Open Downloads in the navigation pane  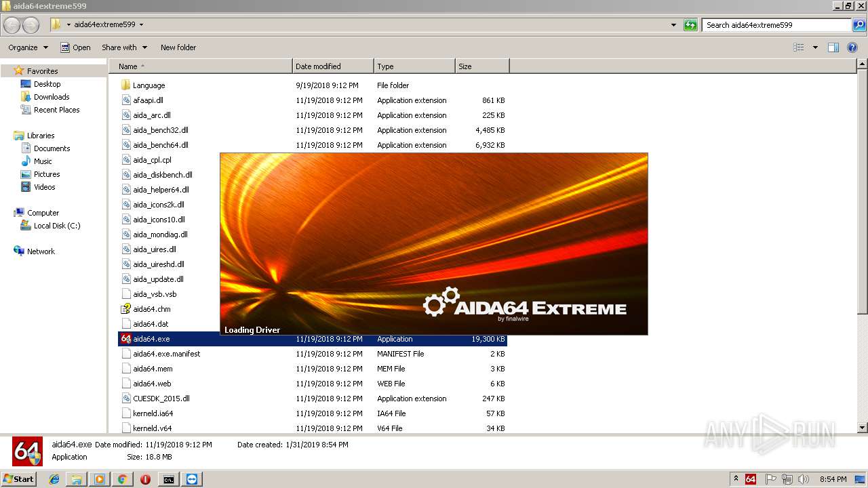pyautogui.click(x=52, y=97)
